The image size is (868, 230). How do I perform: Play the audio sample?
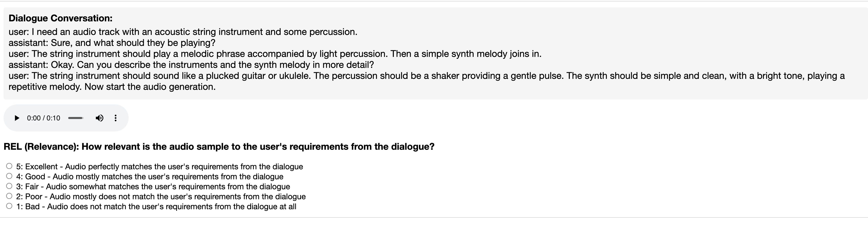click(17, 118)
